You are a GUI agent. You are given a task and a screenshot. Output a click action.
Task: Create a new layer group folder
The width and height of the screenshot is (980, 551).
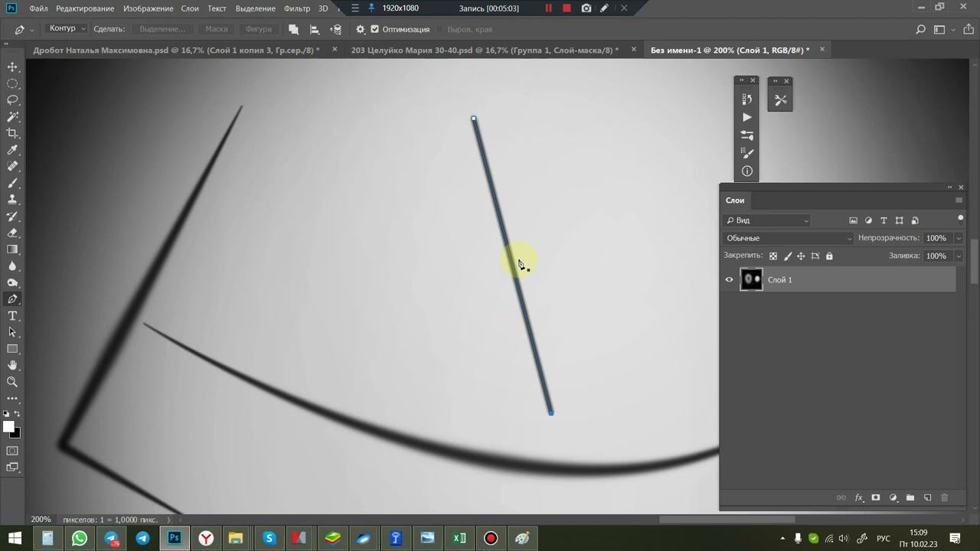coord(910,497)
